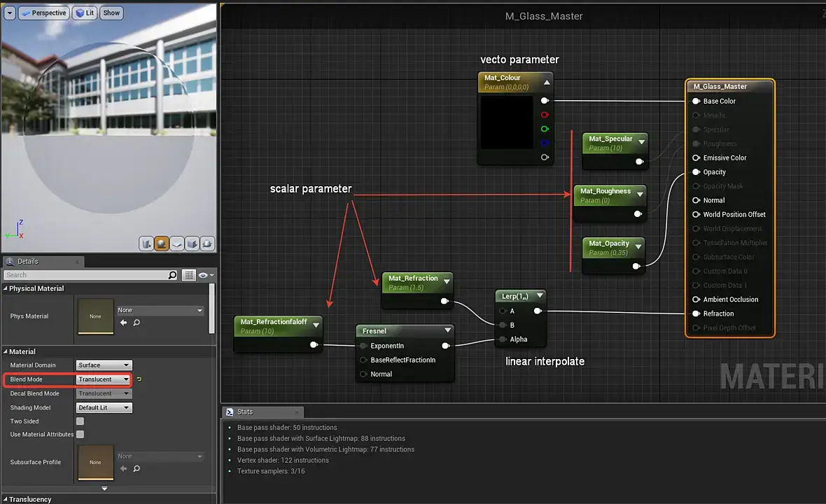
Task: Use selected asset arrow for Phys Material
Action: coord(123,322)
